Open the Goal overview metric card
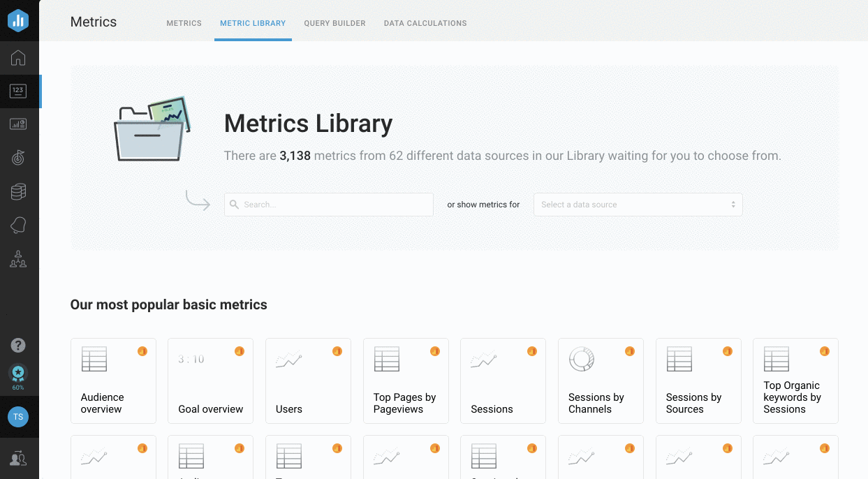868x479 pixels. (x=210, y=381)
